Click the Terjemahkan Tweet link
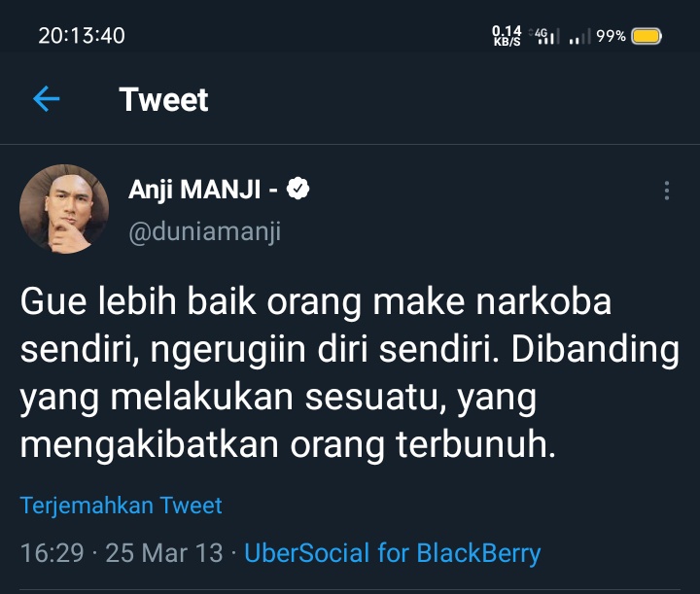This screenshot has height=594, width=700. click(122, 506)
